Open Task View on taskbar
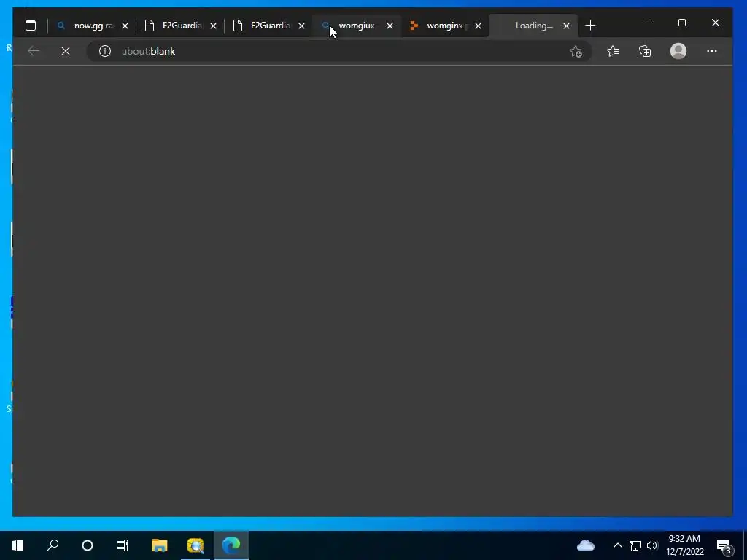Image resolution: width=747 pixels, height=560 pixels. [x=123, y=545]
